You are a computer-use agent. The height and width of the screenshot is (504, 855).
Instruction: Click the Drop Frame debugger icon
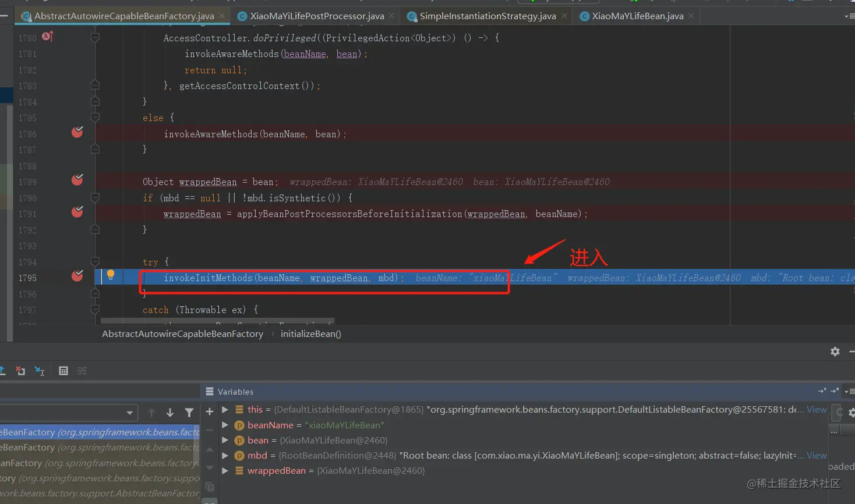(20, 371)
